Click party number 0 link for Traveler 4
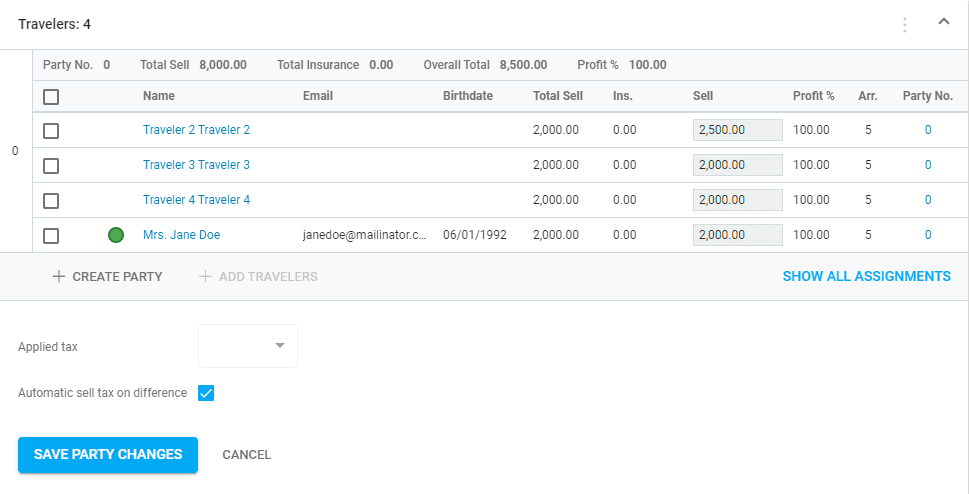This screenshot has width=969, height=494. (x=928, y=200)
